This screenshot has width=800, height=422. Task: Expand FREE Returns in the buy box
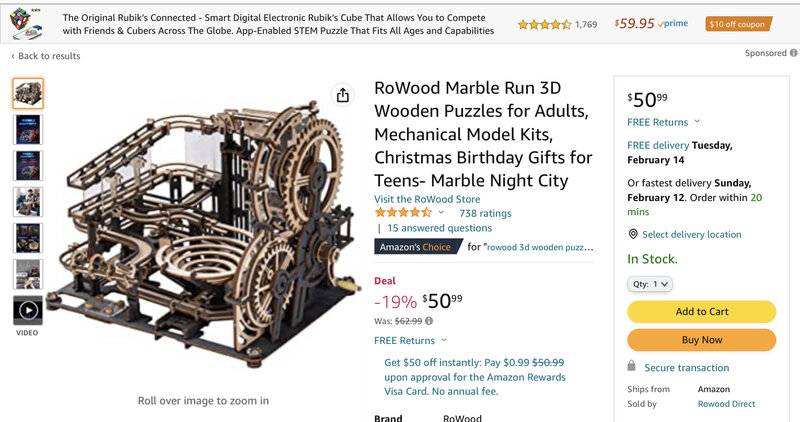click(x=697, y=123)
